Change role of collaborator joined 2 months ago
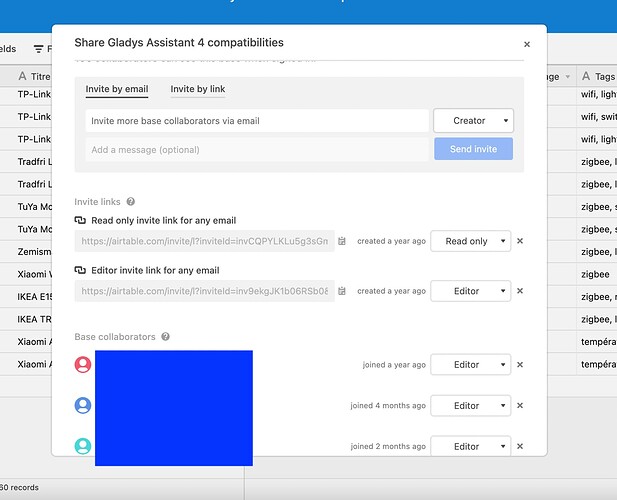The image size is (617, 500). 471,446
